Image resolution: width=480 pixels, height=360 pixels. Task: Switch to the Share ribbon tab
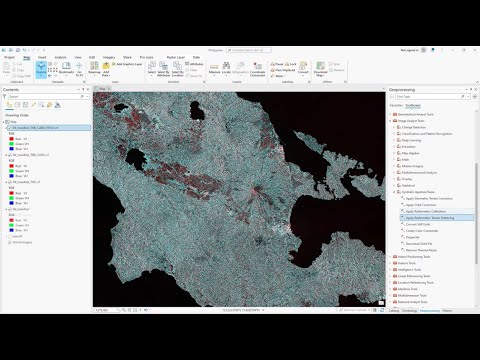(x=127, y=57)
